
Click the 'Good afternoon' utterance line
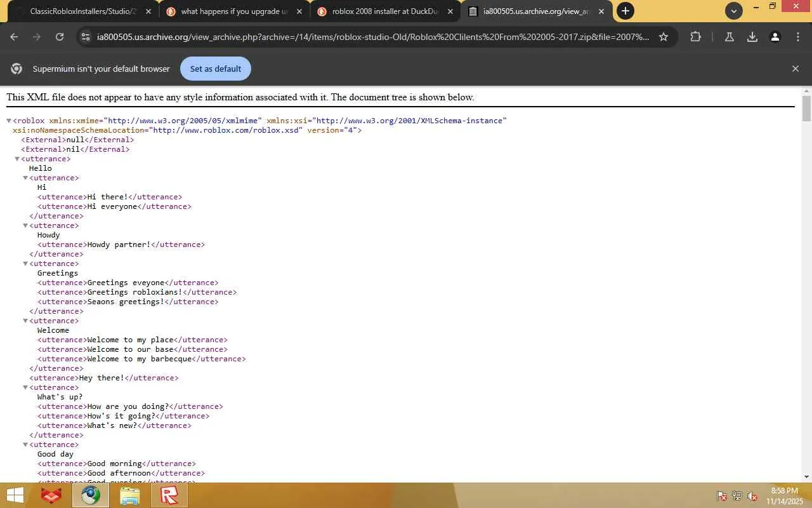coord(121,473)
